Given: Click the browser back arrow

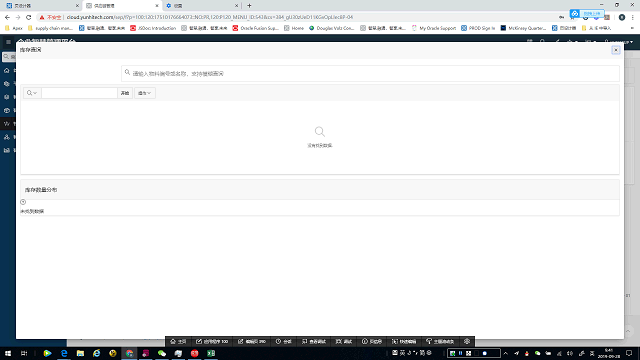Looking at the screenshot, I should point(7,17).
